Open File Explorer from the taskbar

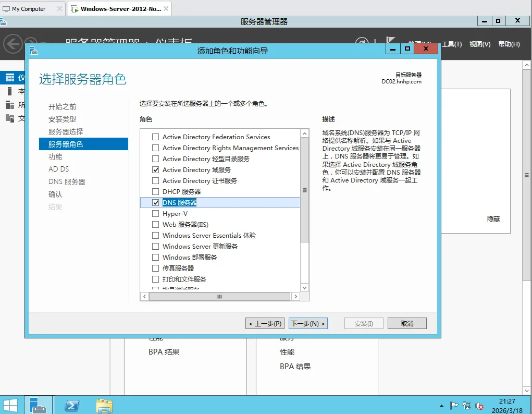(104, 405)
